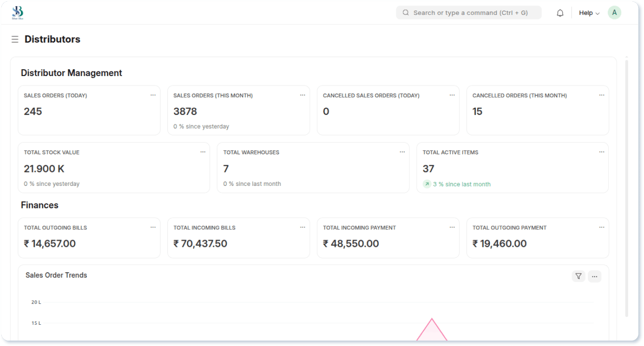Click the hamburger menu beside Distributors
This screenshot has width=644, height=346.
[x=15, y=39]
